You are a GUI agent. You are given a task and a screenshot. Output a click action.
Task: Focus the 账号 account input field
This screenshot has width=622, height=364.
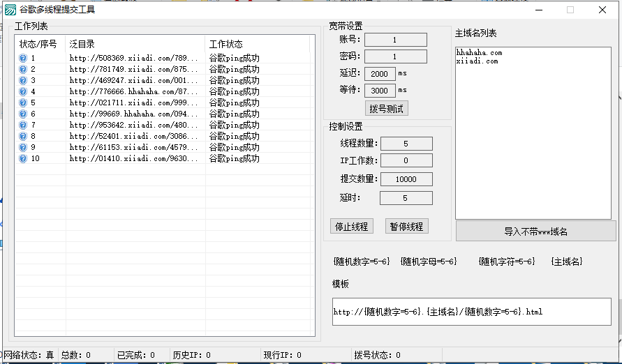click(396, 40)
